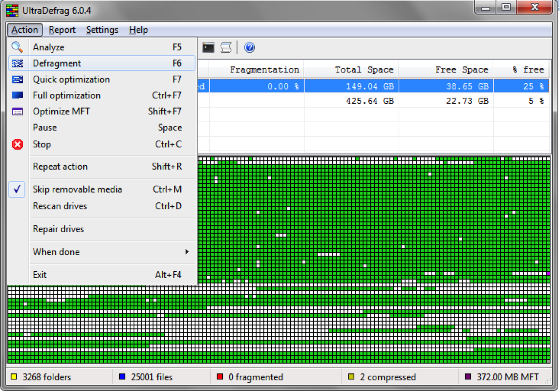Screen dimensions: 560x392
Task: Click the purple MFT cell in cluster map
Action: click(x=548, y=273)
